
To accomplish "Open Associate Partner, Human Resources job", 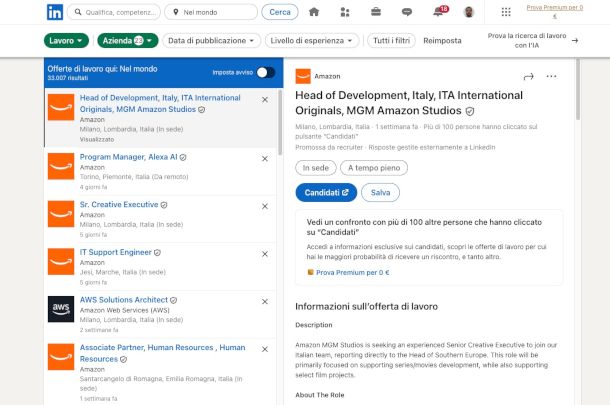I will 163,353.
